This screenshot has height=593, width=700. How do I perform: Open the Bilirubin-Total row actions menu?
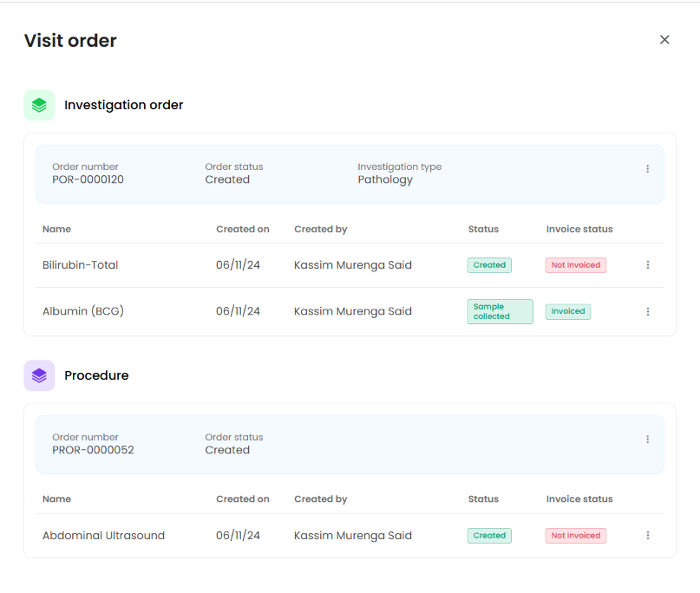[647, 265]
